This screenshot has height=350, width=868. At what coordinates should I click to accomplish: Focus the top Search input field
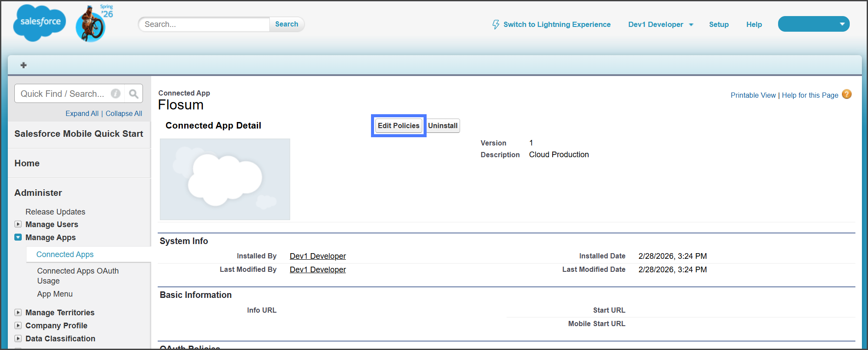click(x=204, y=24)
